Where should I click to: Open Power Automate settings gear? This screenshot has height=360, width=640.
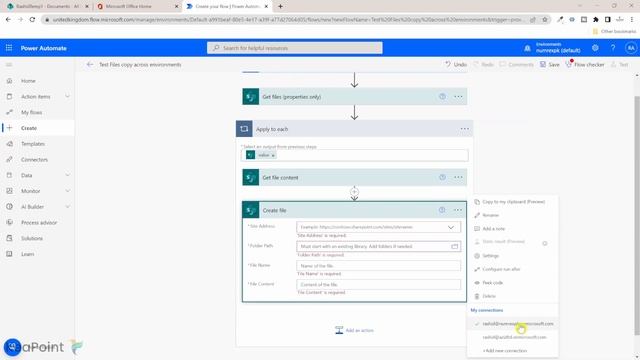(595, 48)
